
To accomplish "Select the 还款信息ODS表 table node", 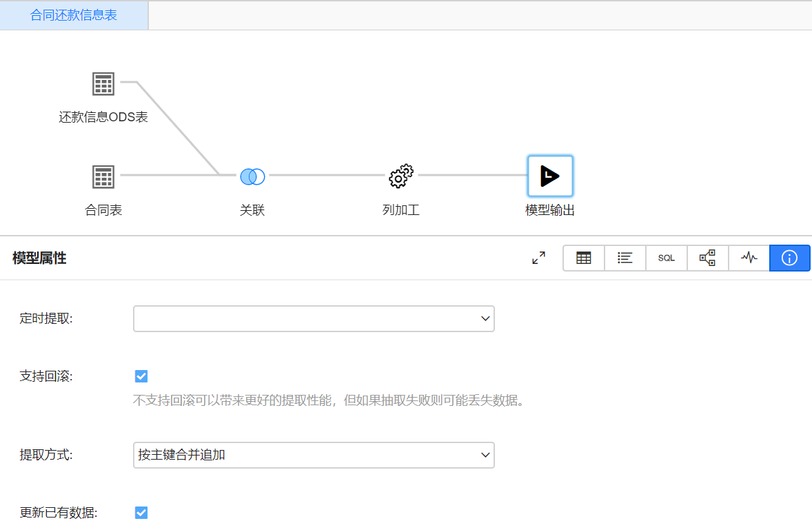I will pyautogui.click(x=103, y=83).
